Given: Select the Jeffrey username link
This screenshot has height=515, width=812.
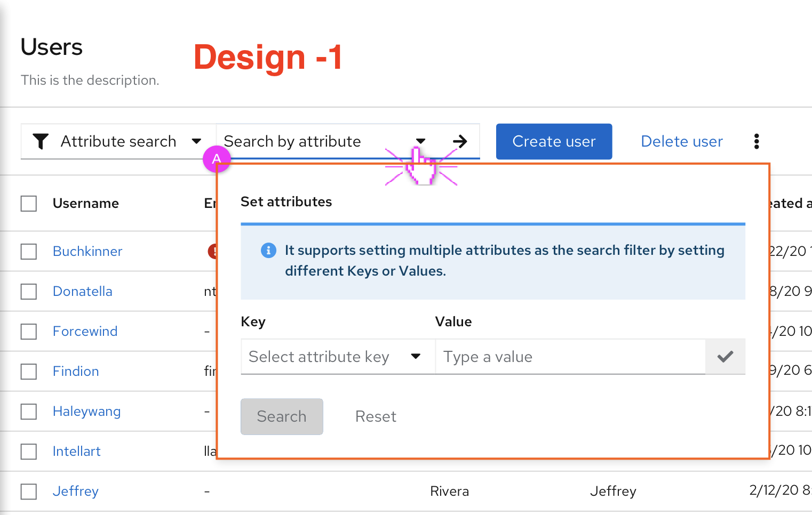Looking at the screenshot, I should click(x=75, y=491).
